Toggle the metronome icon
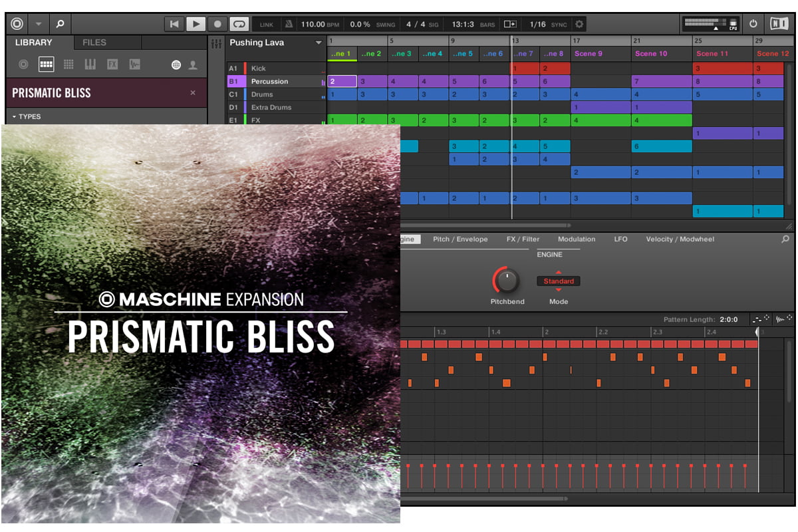This screenshot has height=532, width=798. (x=289, y=24)
